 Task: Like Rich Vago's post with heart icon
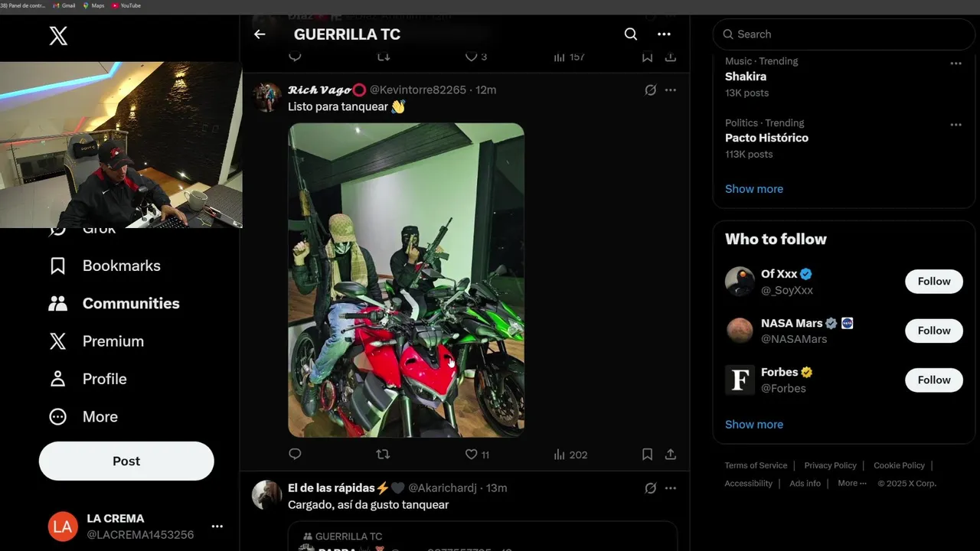472,455
